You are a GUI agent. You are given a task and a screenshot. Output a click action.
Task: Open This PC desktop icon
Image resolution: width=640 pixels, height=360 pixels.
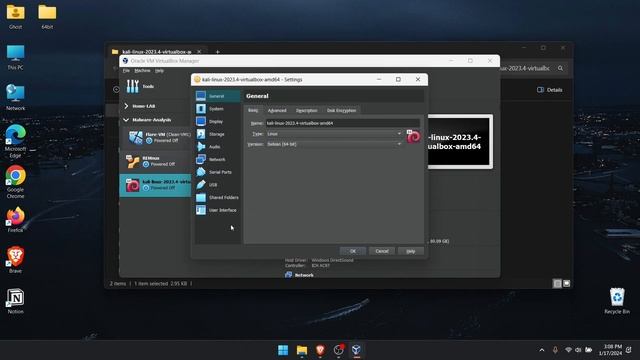[16, 57]
